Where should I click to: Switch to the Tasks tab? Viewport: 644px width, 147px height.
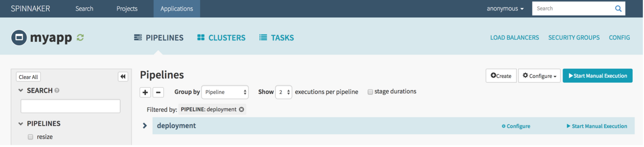[277, 38]
